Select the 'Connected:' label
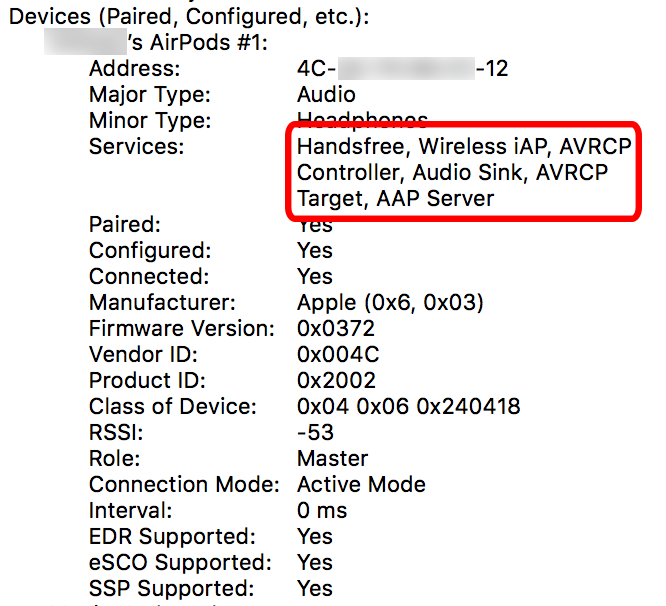Image resolution: width=666 pixels, height=606 pixels. point(149,276)
